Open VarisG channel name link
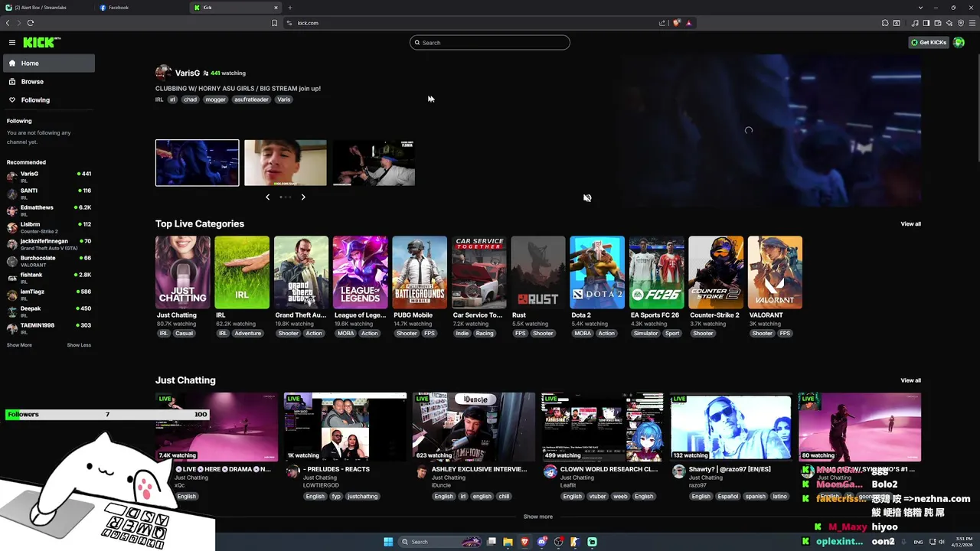Screen dimensions: 980x551 tap(188, 73)
